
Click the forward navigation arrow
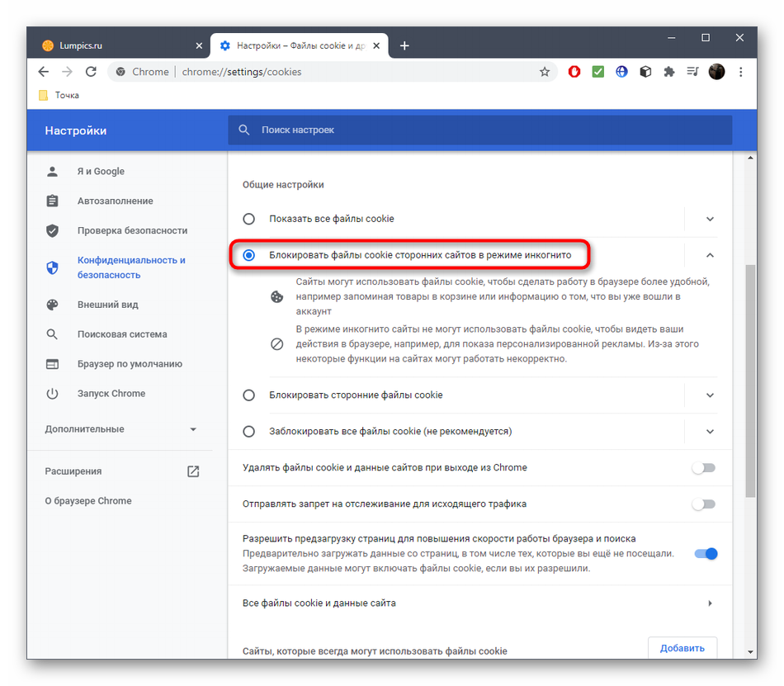pos(67,72)
